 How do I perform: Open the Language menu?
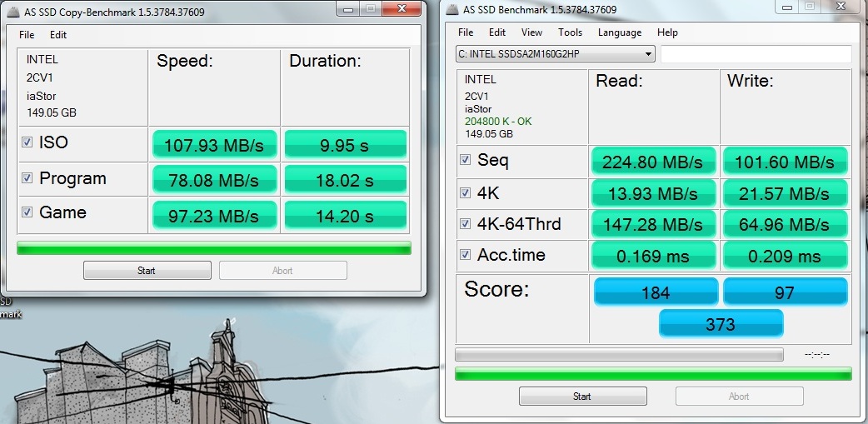coord(620,32)
